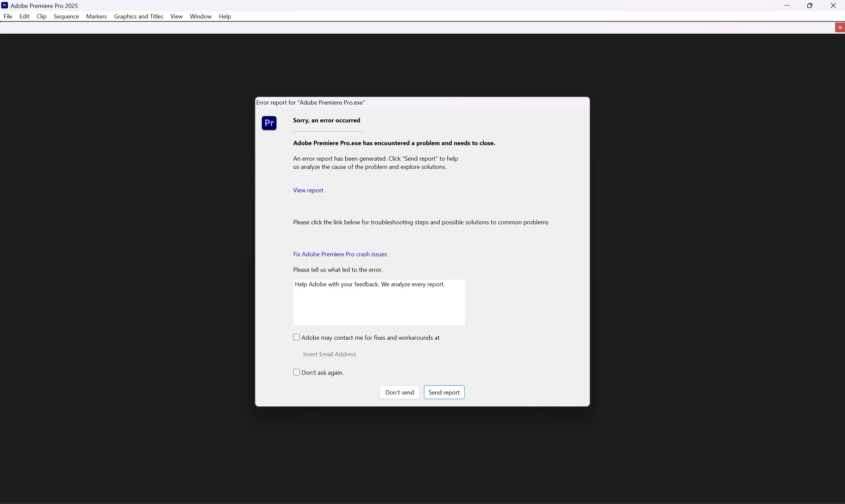This screenshot has height=504, width=845.
Task: Close the Adobe Premiere Pro window
Action: [x=833, y=6]
